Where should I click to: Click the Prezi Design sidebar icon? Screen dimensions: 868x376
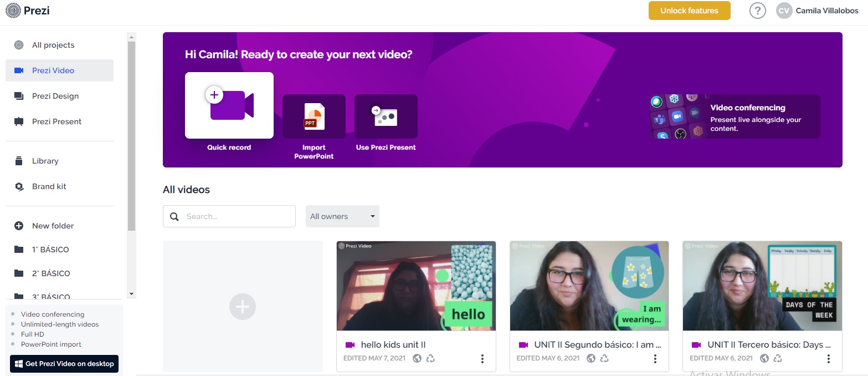tap(19, 96)
